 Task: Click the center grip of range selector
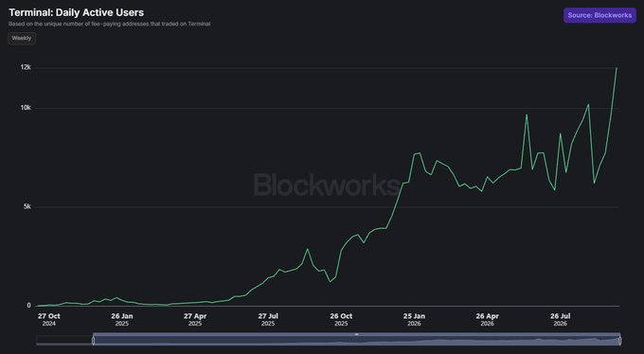coord(356,334)
